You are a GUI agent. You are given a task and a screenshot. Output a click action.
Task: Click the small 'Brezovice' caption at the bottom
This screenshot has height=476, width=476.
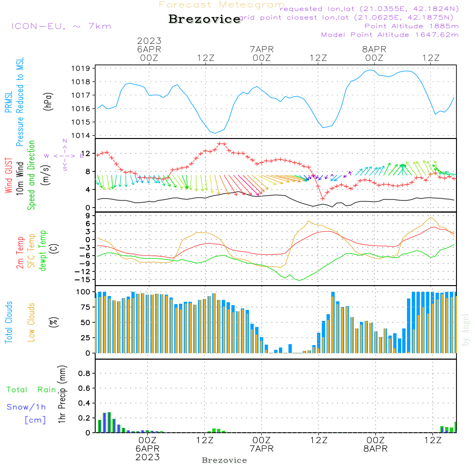tap(224, 460)
